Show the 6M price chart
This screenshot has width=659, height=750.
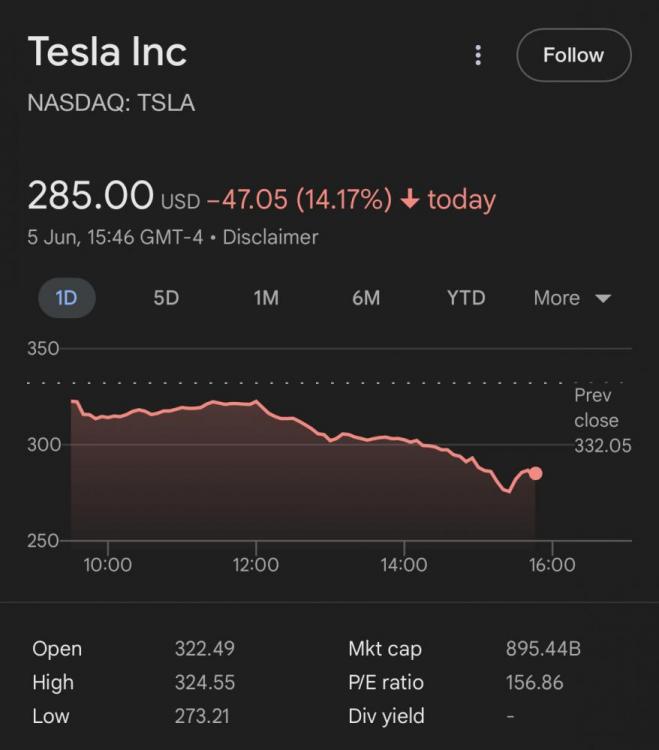[x=366, y=298]
